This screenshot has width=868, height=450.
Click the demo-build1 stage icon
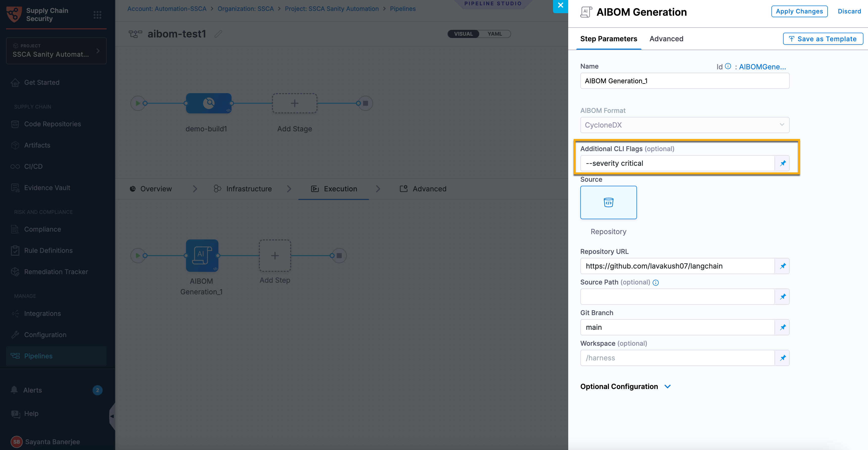(209, 103)
